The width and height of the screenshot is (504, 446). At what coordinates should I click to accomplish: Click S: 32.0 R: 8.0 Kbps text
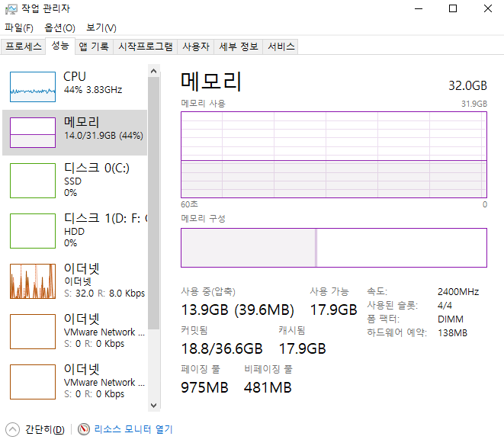point(104,294)
